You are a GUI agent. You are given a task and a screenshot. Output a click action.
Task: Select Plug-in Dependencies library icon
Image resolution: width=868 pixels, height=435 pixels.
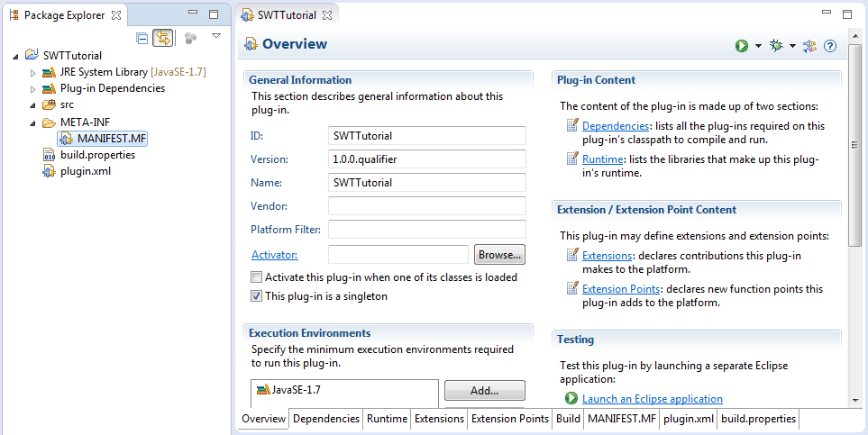[50, 88]
